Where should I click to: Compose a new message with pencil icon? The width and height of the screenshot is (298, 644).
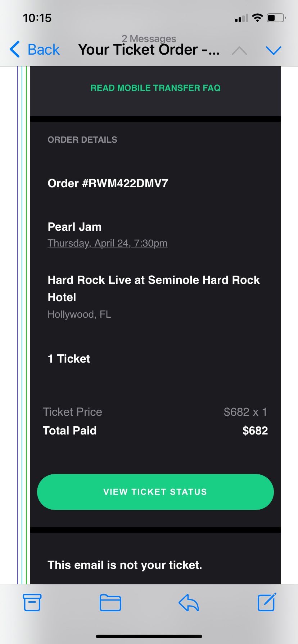click(x=267, y=602)
